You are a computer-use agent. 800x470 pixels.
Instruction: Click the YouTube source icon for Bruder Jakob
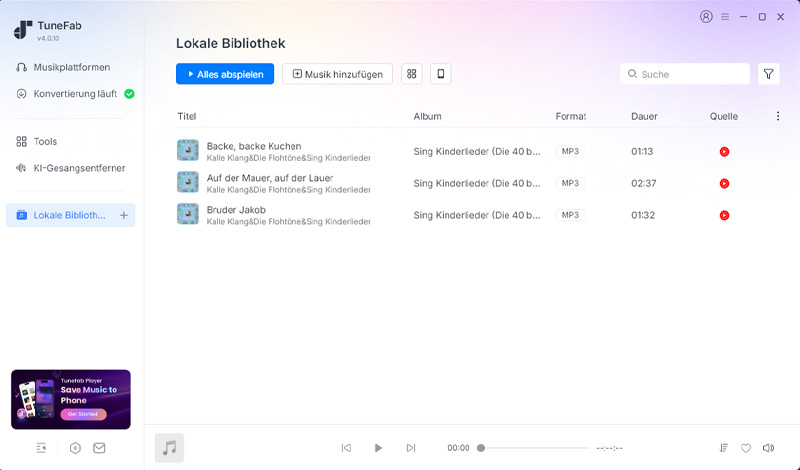(x=724, y=215)
